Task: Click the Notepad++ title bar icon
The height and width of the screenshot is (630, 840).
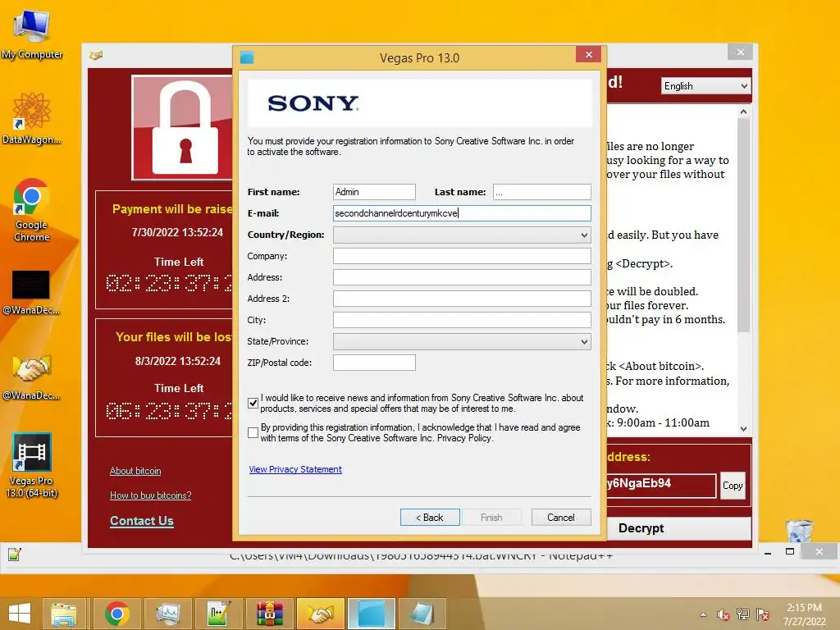Action: tap(15, 555)
